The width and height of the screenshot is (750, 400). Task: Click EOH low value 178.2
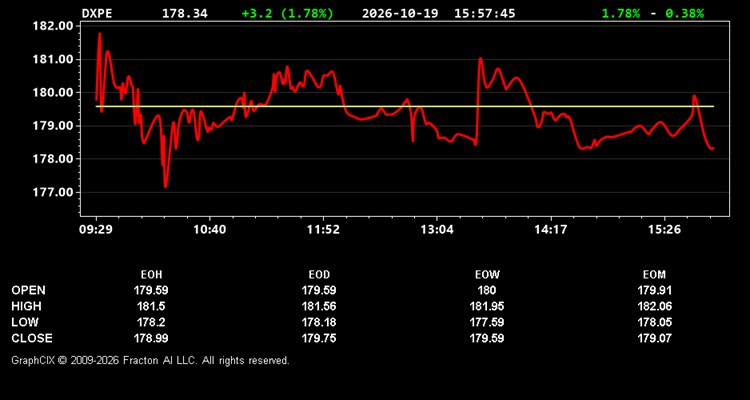click(151, 322)
